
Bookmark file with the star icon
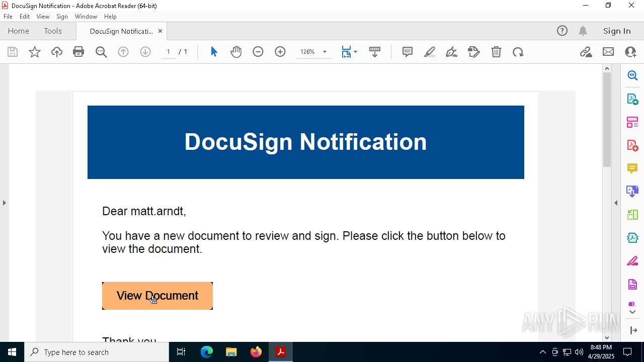coord(35,52)
